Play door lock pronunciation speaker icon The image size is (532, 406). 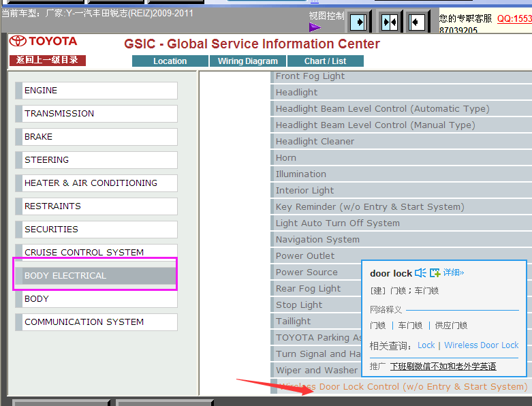tap(420, 272)
